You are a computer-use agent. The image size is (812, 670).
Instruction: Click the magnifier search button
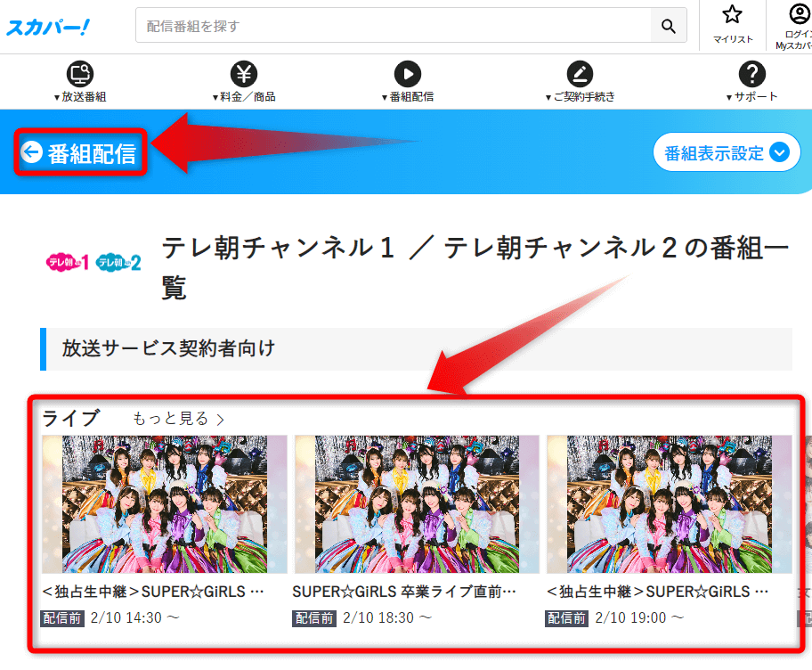pos(669,25)
